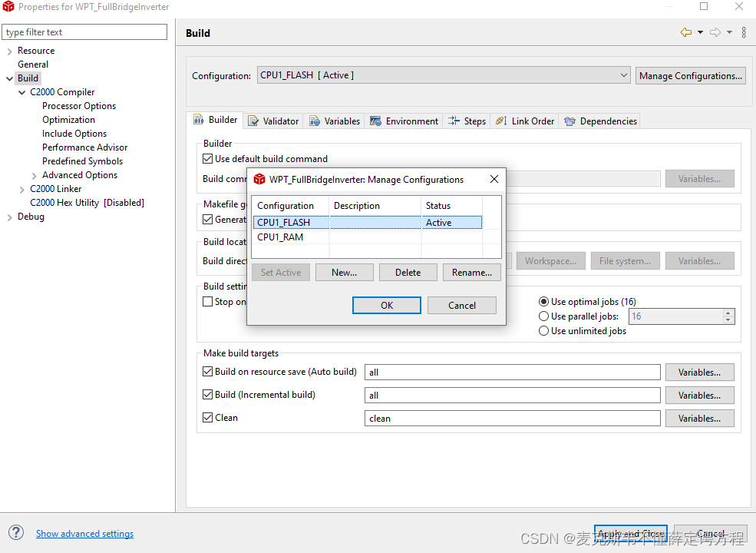Viewport: 756px width, 553px height.
Task: Click the New... configuration button
Action: [x=345, y=272]
